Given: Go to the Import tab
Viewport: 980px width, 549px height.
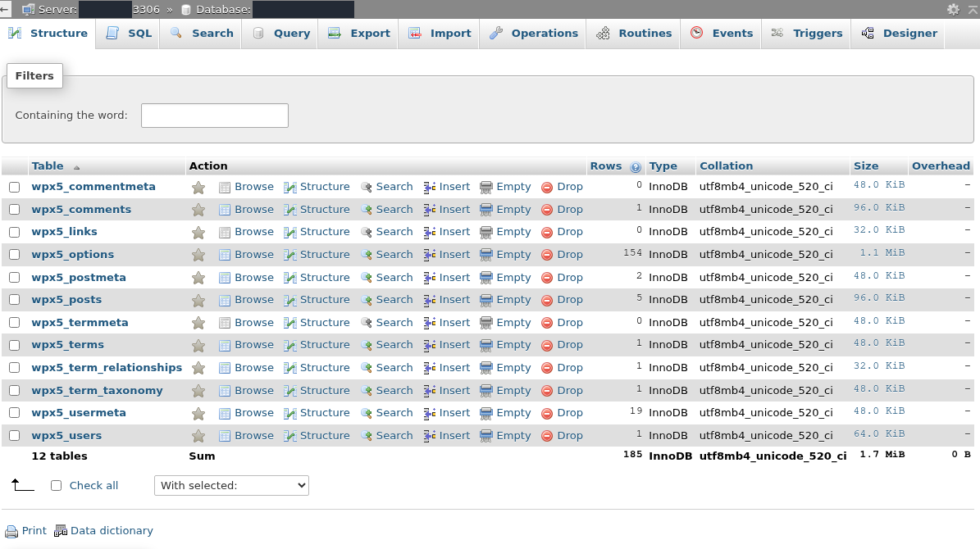Looking at the screenshot, I should (440, 34).
